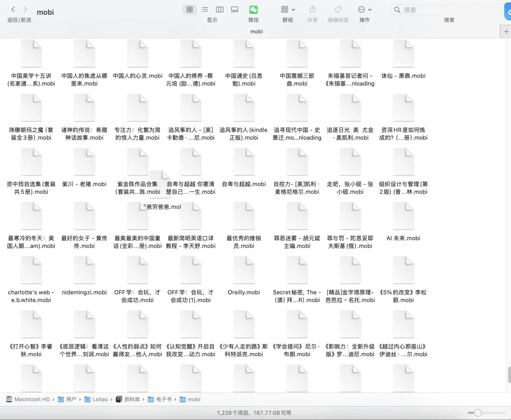Click file name 自控力 - [美]凯利·麦格尼格尔.mobi

tap(297, 188)
